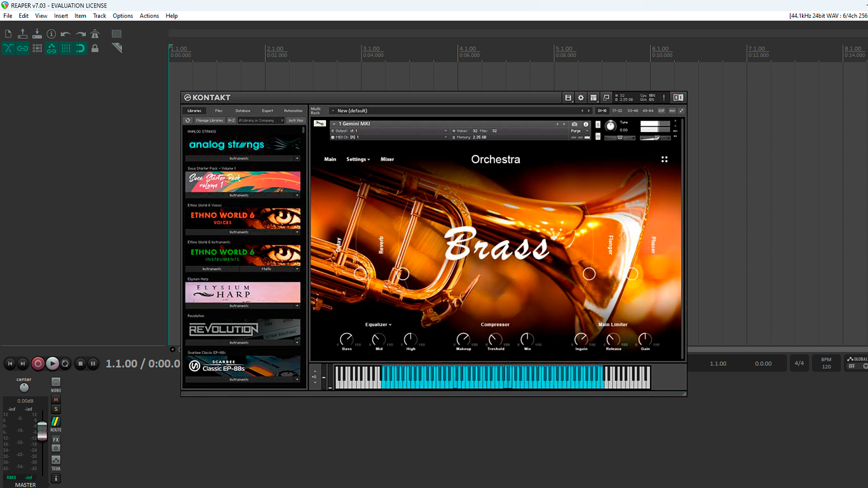This screenshot has height=488, width=868.
Task: Click the REAPER transport Play button
Action: (x=53, y=363)
